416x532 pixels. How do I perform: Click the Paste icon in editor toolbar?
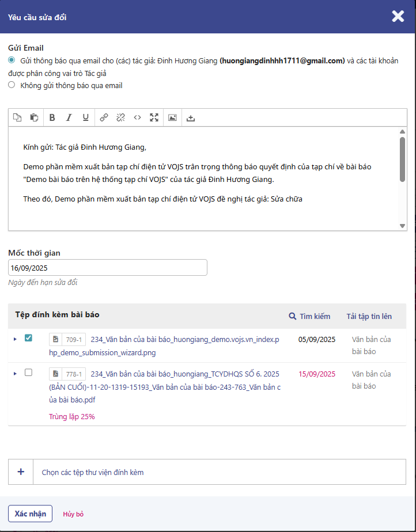pyautogui.click(x=34, y=117)
